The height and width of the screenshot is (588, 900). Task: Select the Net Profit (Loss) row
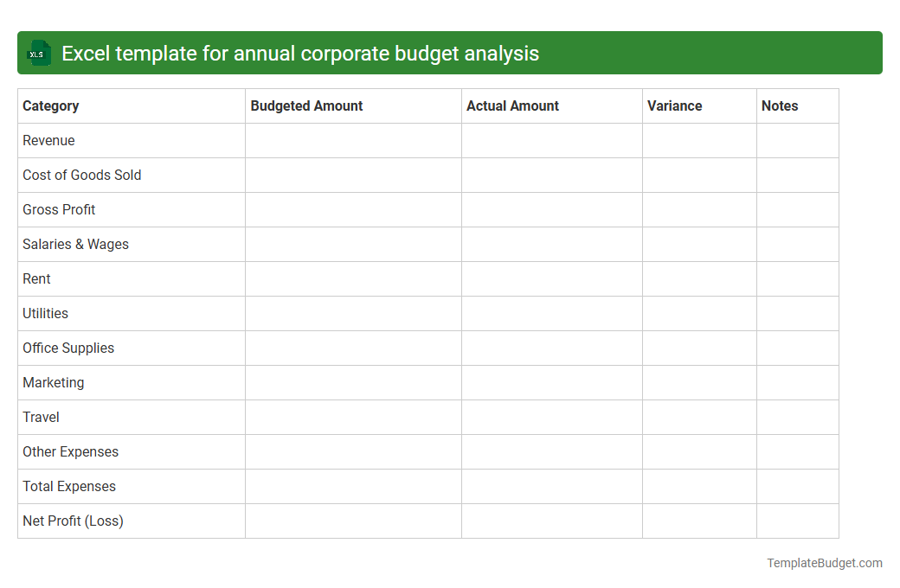[73, 521]
